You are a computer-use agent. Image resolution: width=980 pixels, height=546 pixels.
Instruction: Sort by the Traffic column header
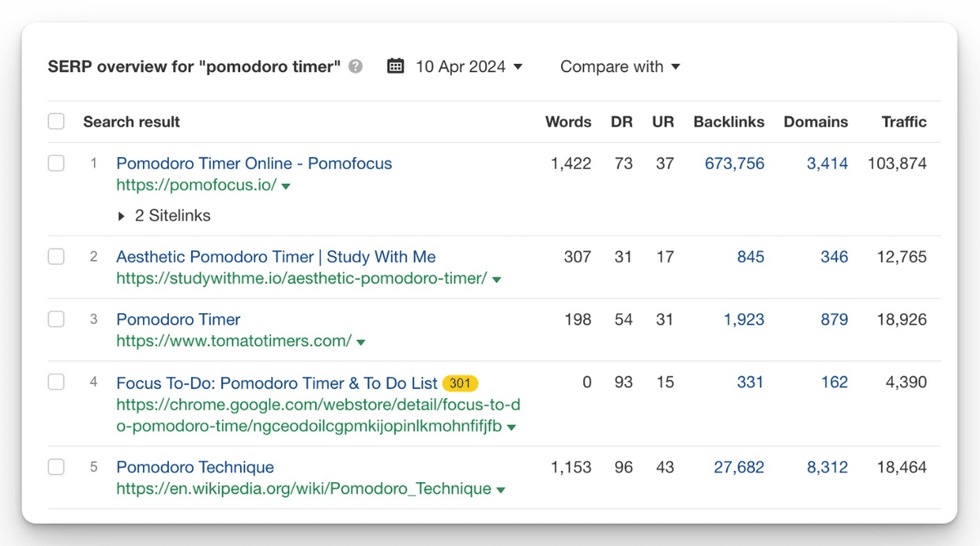(x=904, y=122)
